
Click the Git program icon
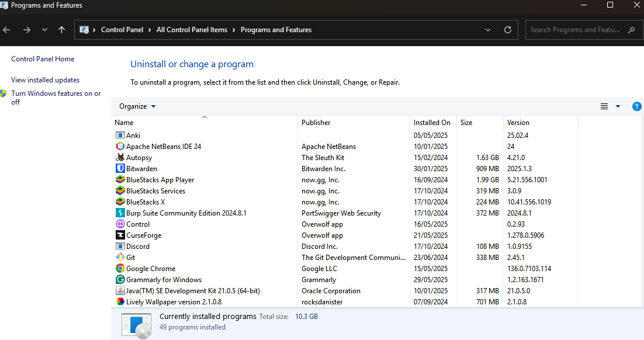(120, 257)
